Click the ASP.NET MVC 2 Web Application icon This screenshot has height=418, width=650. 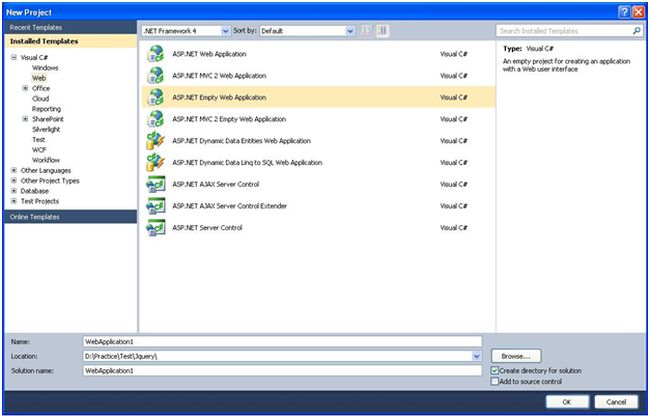155,75
